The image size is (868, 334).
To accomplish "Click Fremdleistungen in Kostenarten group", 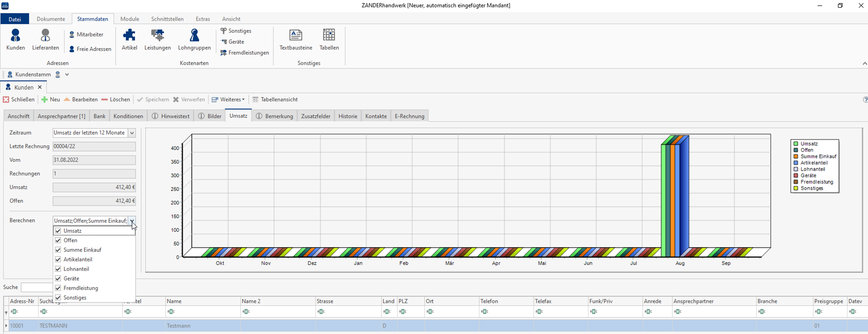I will click(x=245, y=53).
